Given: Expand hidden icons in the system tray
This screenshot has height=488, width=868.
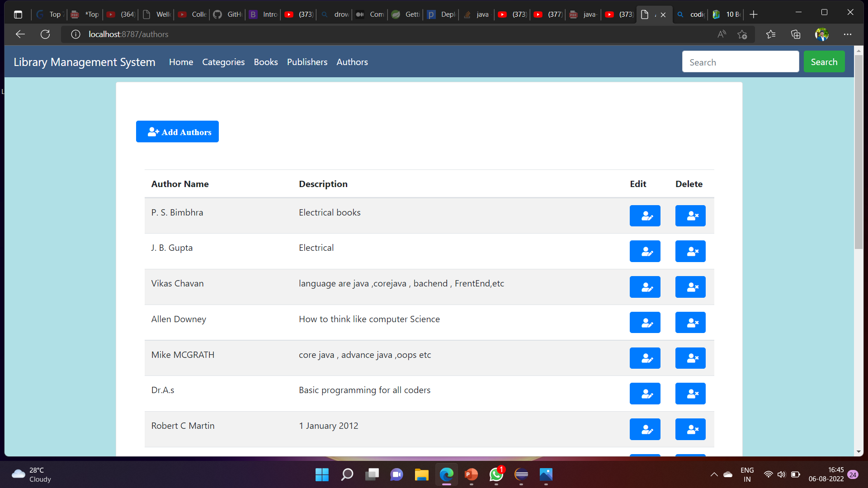Looking at the screenshot, I should tap(714, 475).
